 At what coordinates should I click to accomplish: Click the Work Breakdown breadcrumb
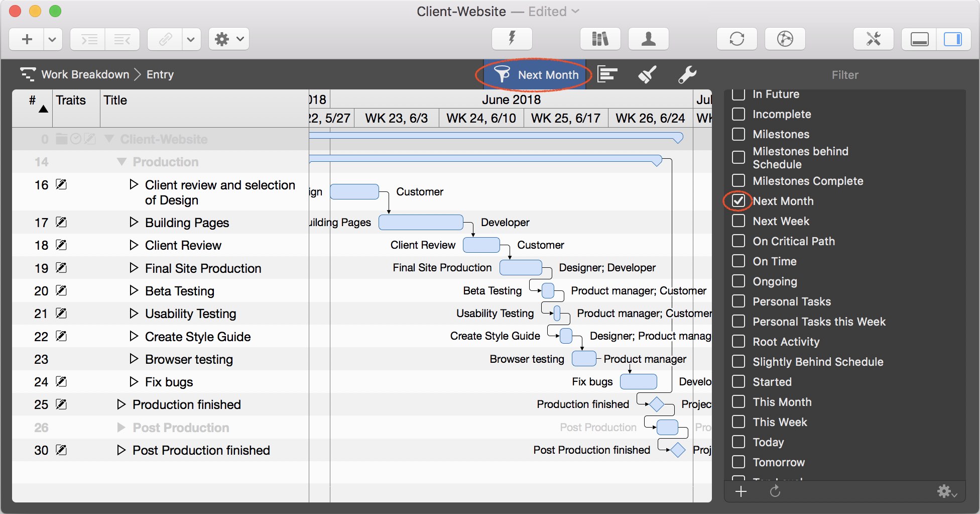coord(85,74)
